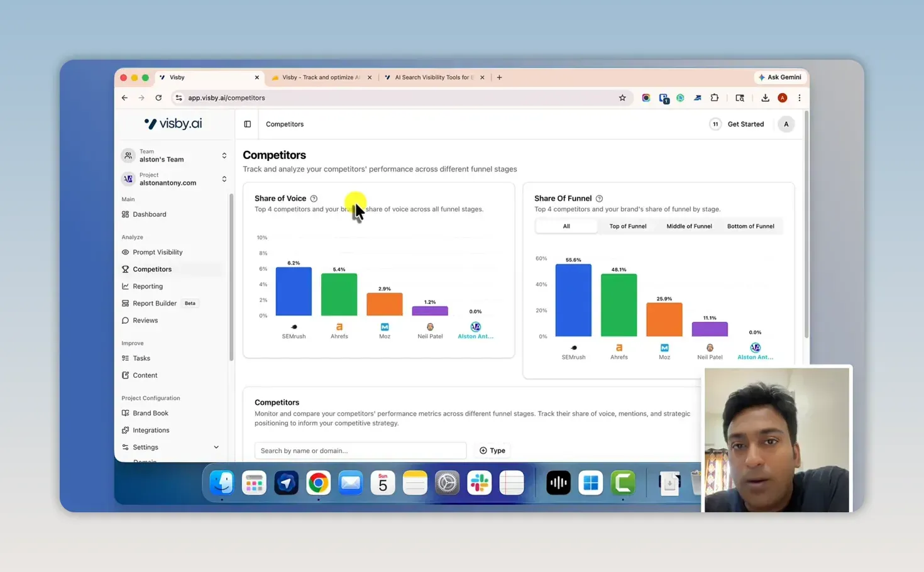The width and height of the screenshot is (924, 572).
Task: Close the first Visby browser tab
Action: (256, 77)
